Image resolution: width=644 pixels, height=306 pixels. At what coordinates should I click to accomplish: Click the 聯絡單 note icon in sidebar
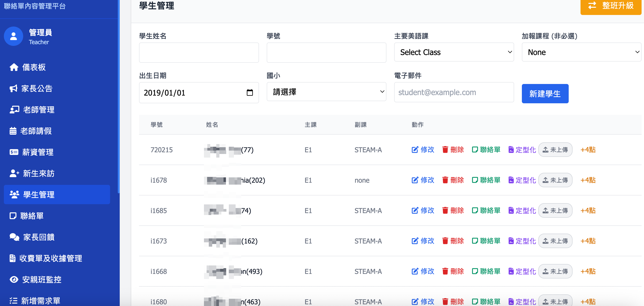(13, 216)
